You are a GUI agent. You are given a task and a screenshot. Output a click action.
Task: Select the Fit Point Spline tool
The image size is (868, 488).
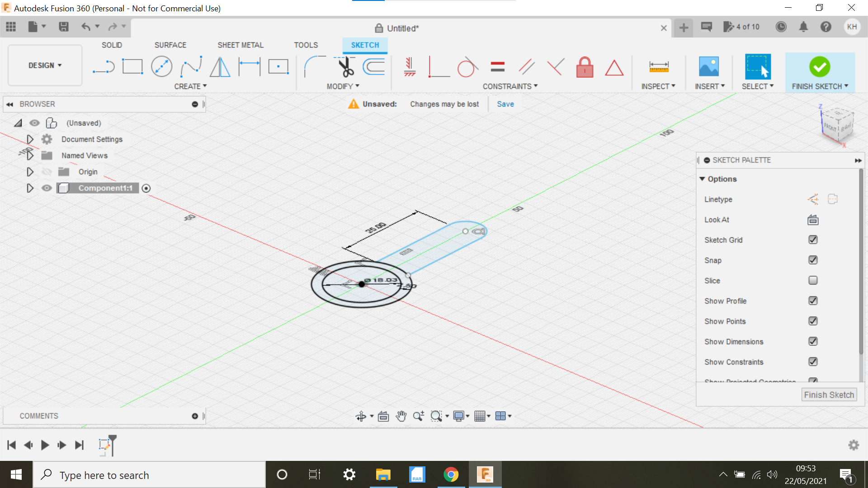tap(190, 66)
